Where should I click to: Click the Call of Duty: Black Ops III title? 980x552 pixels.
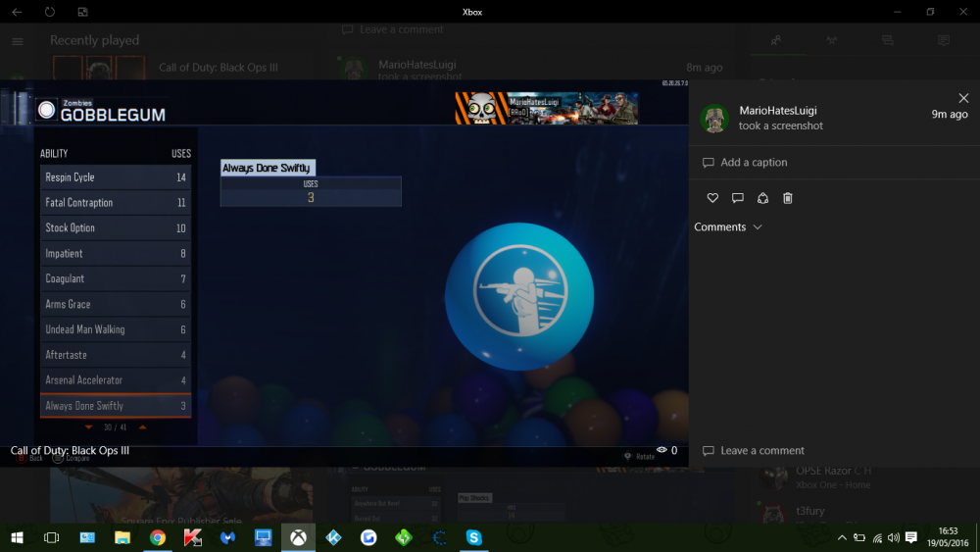click(x=70, y=451)
